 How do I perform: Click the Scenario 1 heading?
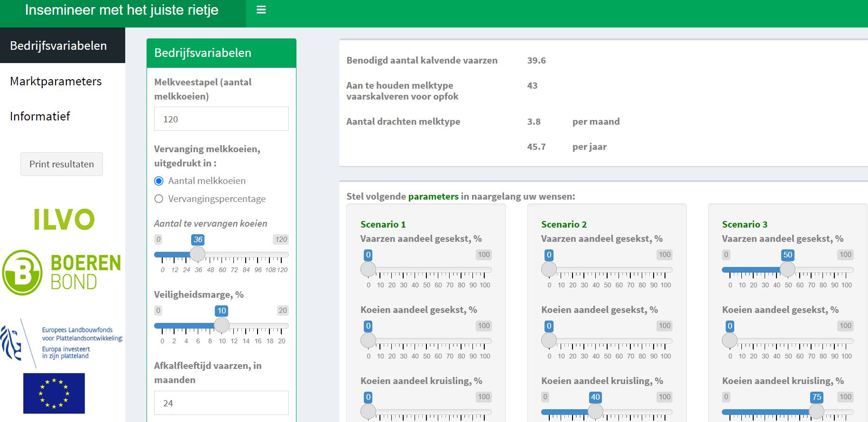click(383, 224)
